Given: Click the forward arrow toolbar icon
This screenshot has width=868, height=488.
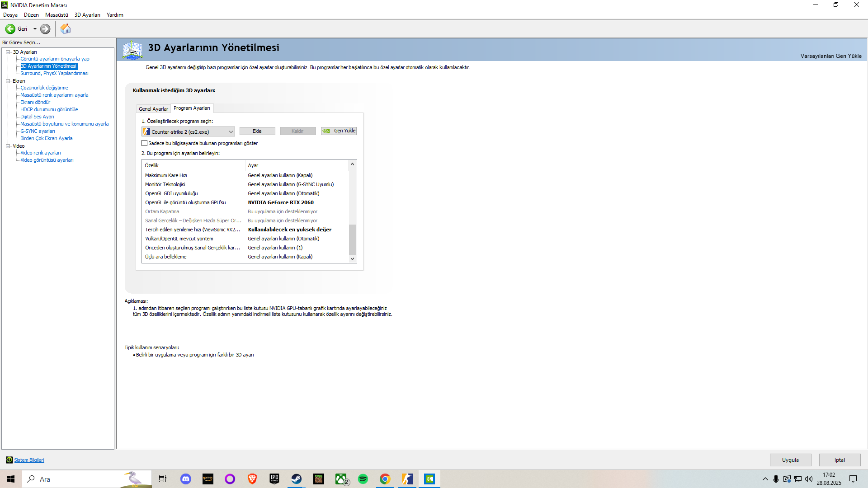Looking at the screenshot, I should [x=45, y=29].
